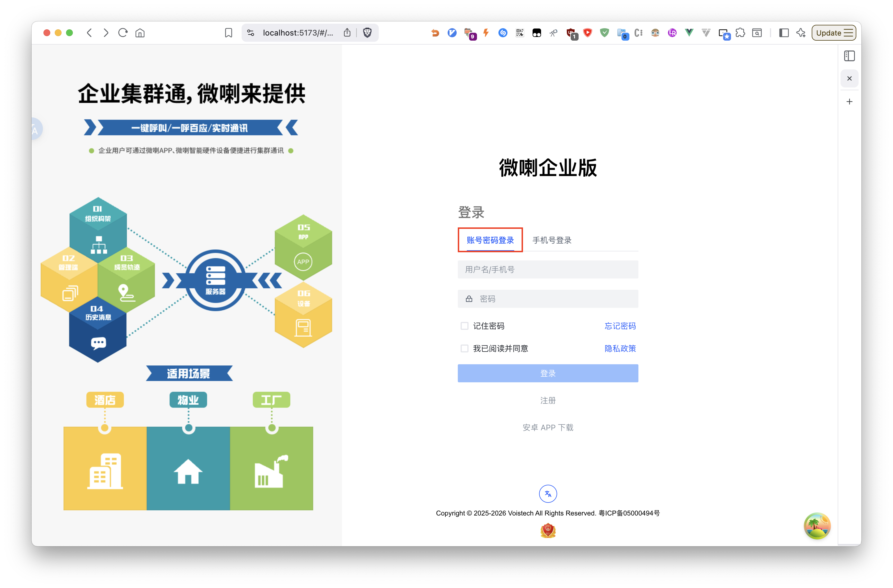Viewport: 893px width, 588px height.
Task: Open the 忘记密码 link
Action: 620,326
